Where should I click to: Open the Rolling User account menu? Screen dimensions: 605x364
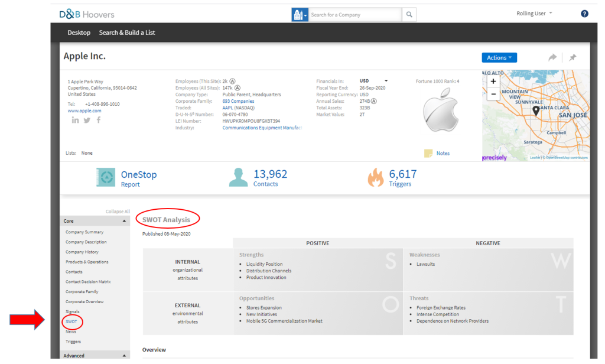coord(534,14)
